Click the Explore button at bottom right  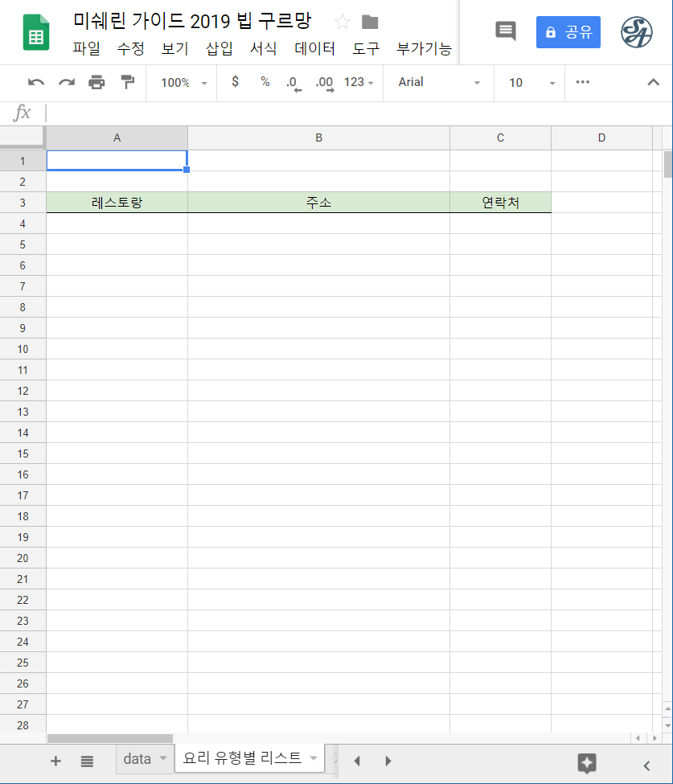click(587, 761)
